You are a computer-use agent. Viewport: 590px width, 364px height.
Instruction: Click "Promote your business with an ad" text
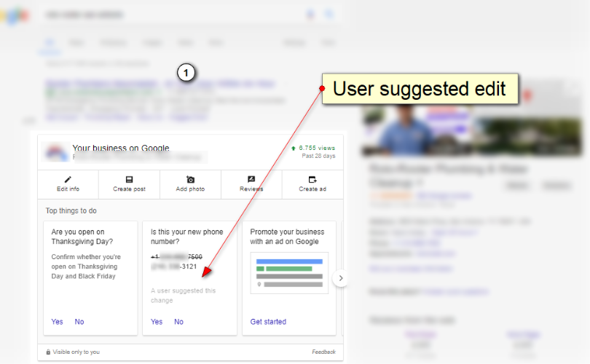click(x=287, y=237)
